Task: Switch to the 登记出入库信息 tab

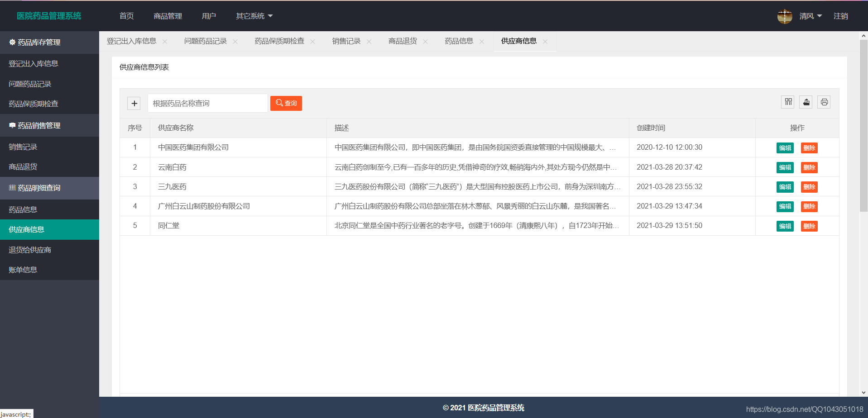Action: coord(131,41)
